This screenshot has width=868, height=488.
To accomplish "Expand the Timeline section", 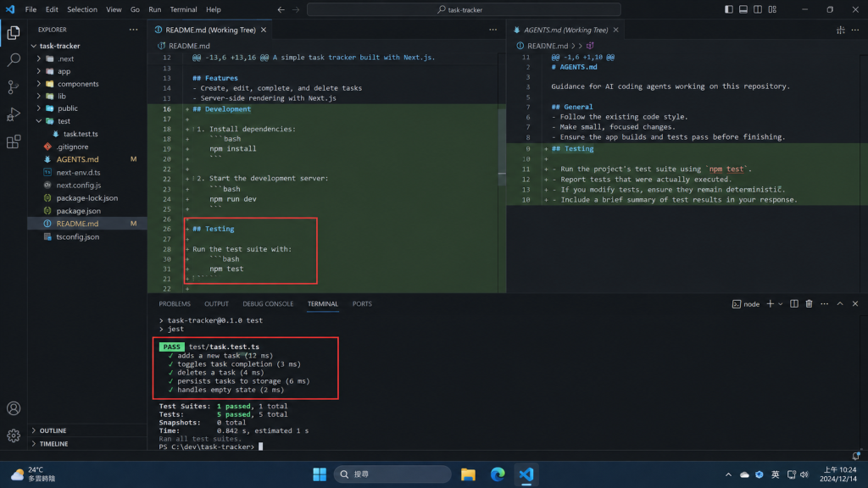I will point(34,444).
